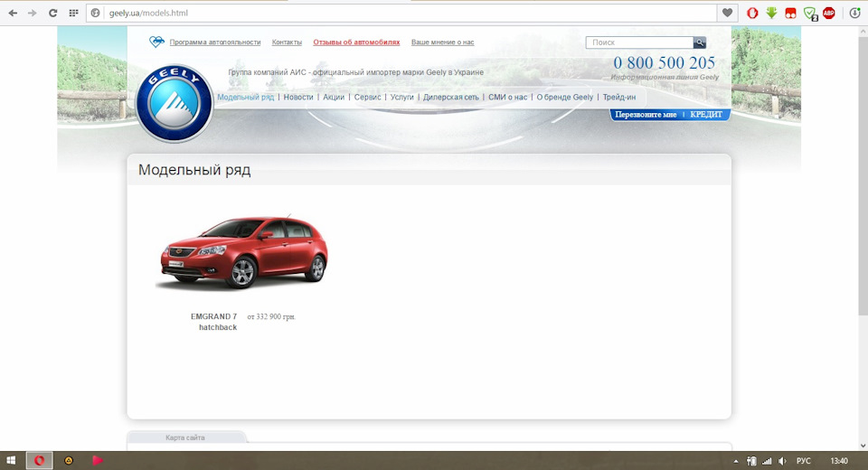Go back with the browser back arrow

pyautogui.click(x=13, y=13)
